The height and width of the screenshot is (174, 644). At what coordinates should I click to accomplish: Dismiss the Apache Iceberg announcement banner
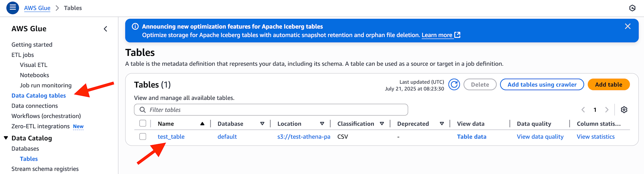628,26
